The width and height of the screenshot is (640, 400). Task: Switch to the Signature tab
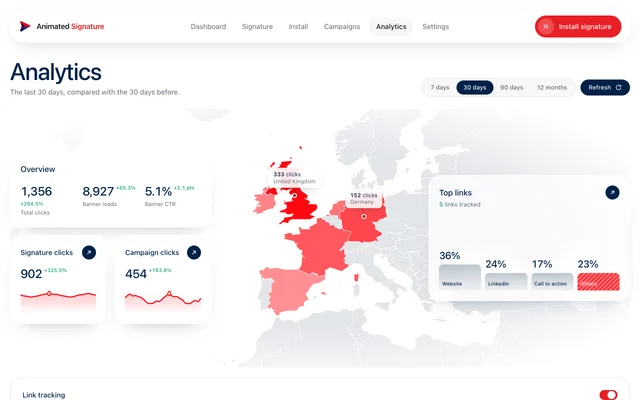pos(257,27)
